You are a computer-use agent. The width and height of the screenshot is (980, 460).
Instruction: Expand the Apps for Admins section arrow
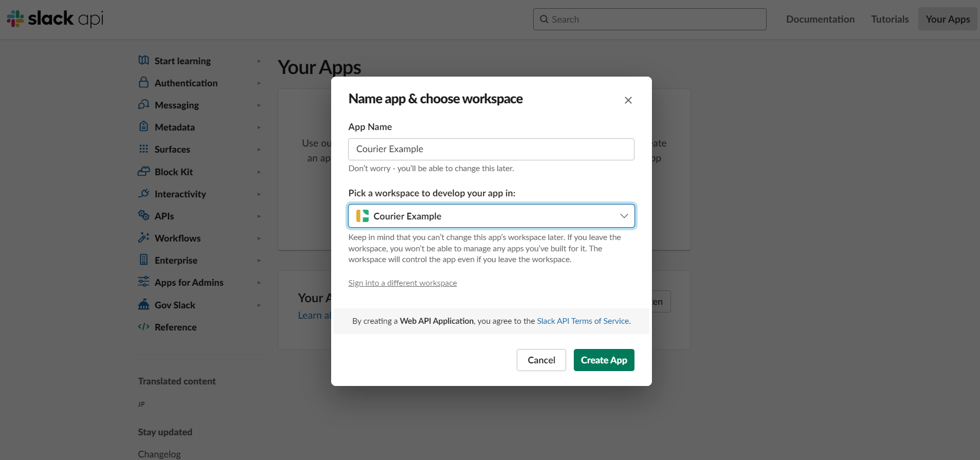259,283
